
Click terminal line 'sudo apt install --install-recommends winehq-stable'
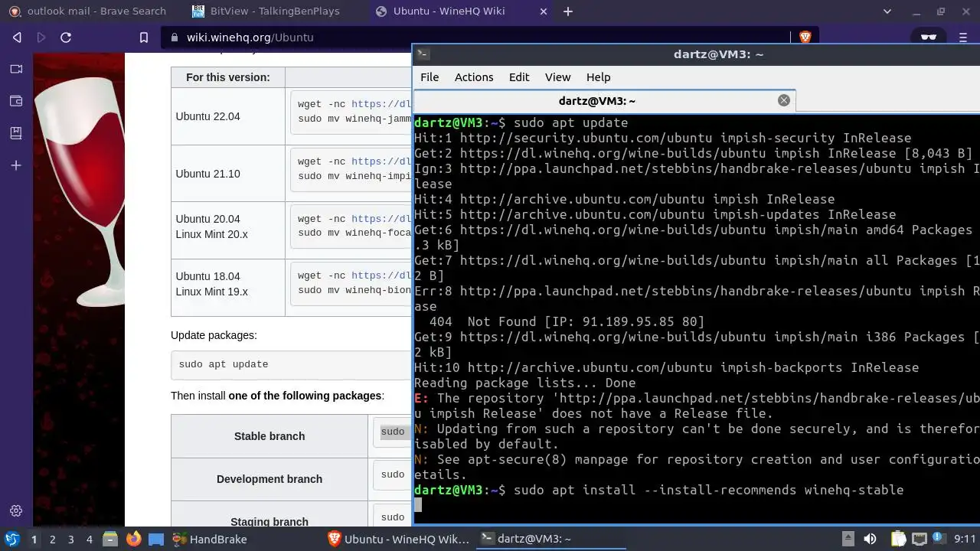708,490
